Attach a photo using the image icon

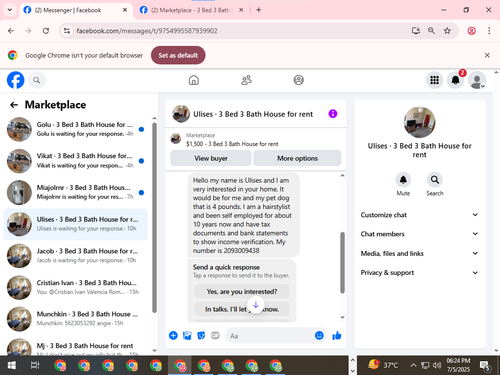(187, 335)
